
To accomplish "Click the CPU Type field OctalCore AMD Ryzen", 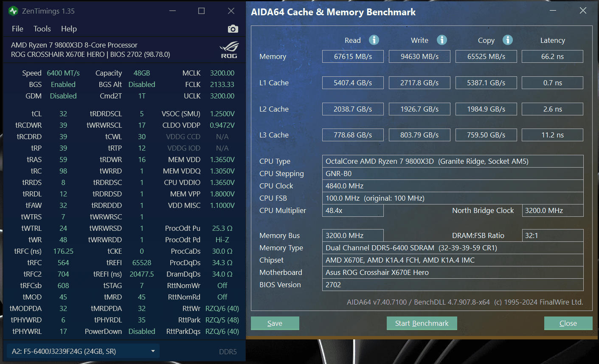I will [453, 161].
